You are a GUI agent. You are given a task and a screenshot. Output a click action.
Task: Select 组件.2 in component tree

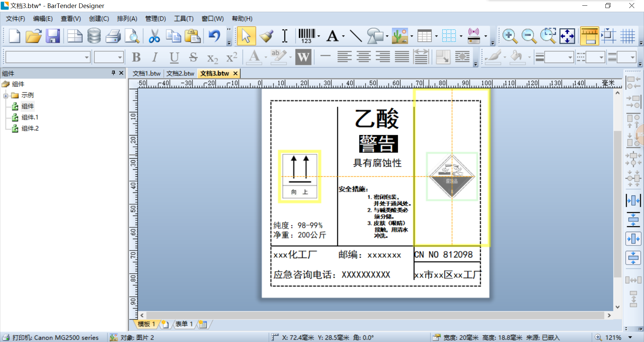[30, 128]
